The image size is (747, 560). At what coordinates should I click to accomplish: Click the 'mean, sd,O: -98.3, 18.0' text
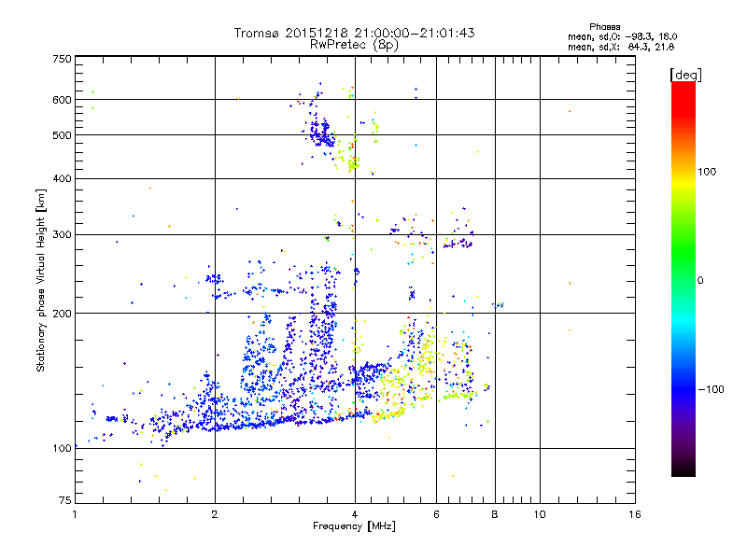(622, 36)
